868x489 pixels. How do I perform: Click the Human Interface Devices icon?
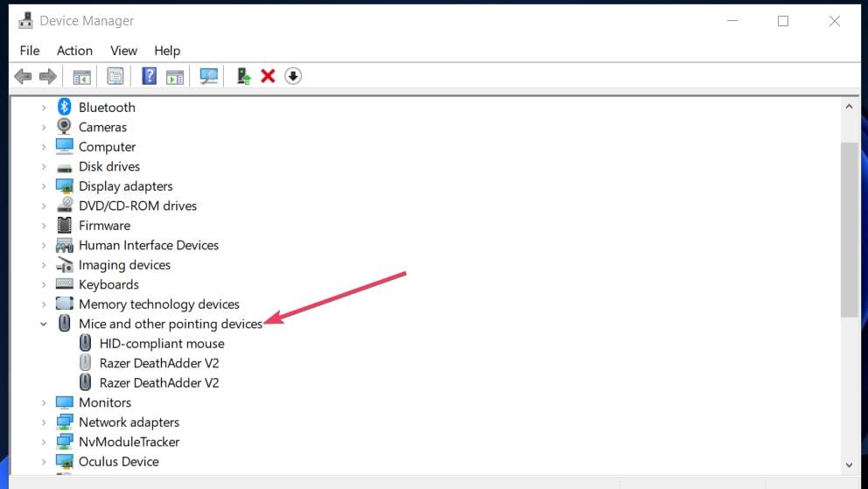point(64,245)
